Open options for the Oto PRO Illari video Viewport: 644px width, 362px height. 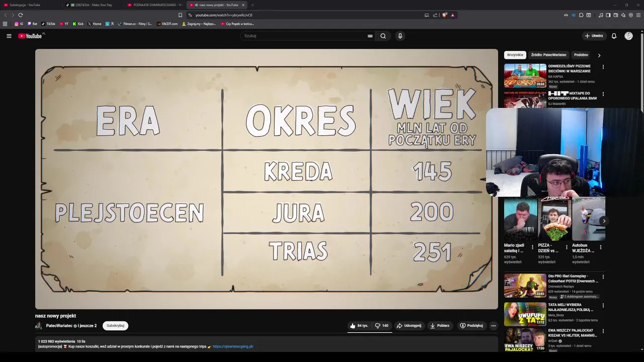pyautogui.click(x=603, y=277)
